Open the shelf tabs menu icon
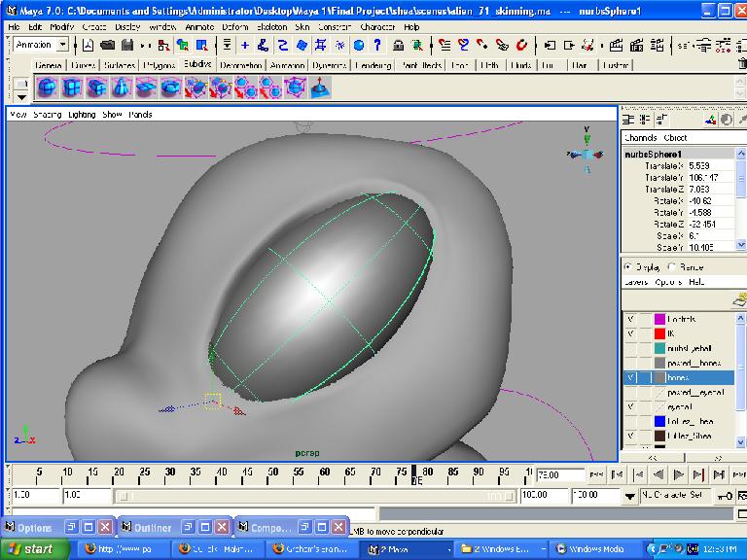This screenshot has width=747, height=560. [x=21, y=84]
